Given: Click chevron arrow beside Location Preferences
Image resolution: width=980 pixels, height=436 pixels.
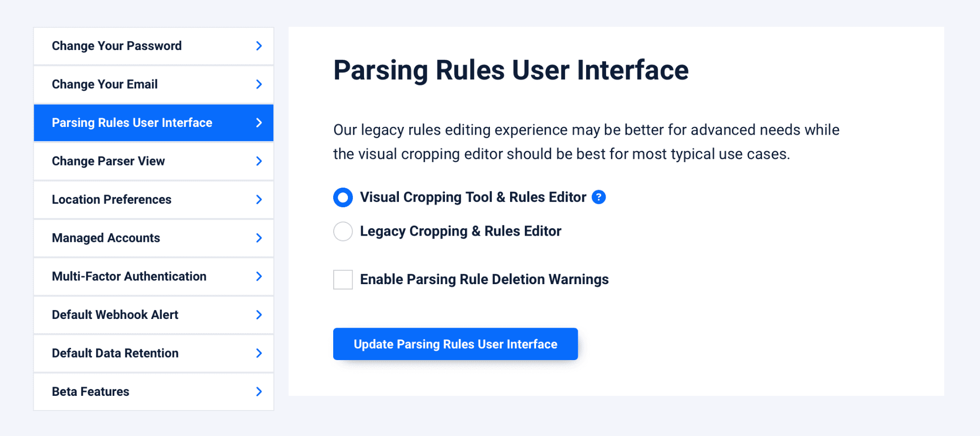Looking at the screenshot, I should 259,199.
